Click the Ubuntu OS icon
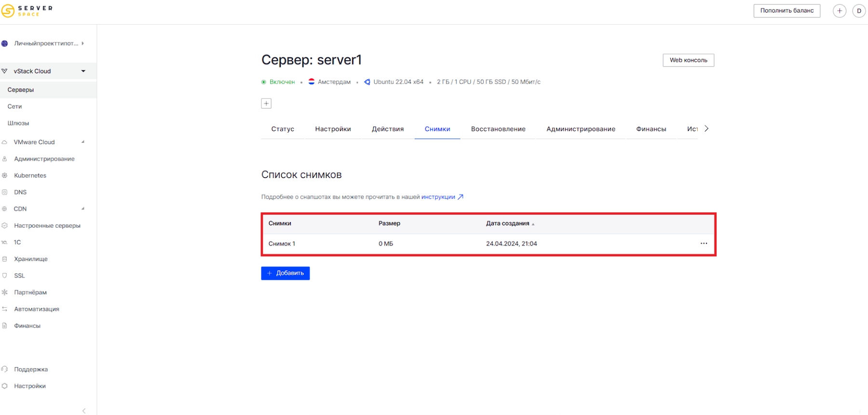Screen dimensions: 868x415 coord(367,82)
